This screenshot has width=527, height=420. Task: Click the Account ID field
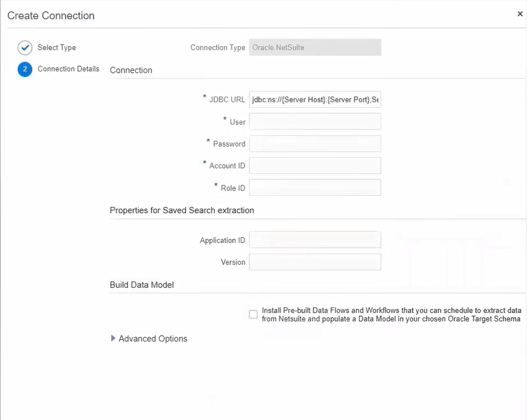[315, 166]
